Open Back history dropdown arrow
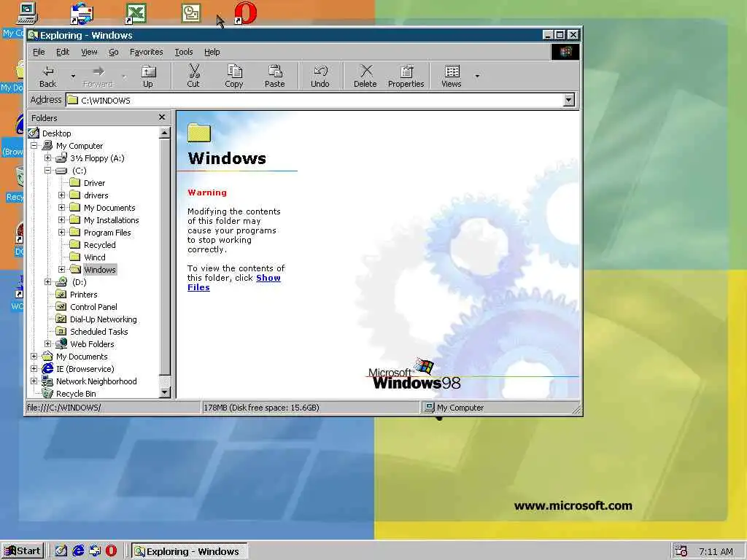This screenshot has width=747, height=560. (x=73, y=76)
